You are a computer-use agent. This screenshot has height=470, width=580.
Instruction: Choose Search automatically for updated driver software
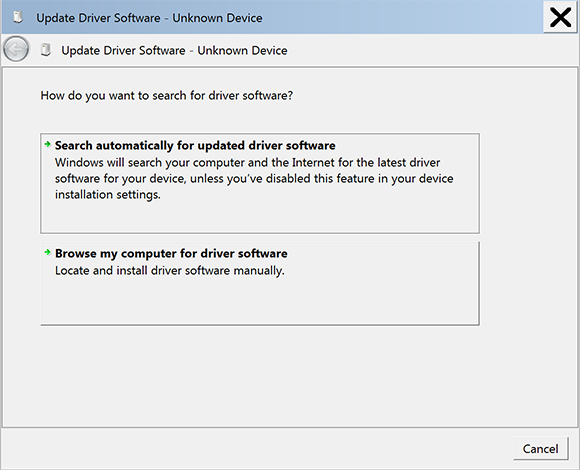point(195,145)
